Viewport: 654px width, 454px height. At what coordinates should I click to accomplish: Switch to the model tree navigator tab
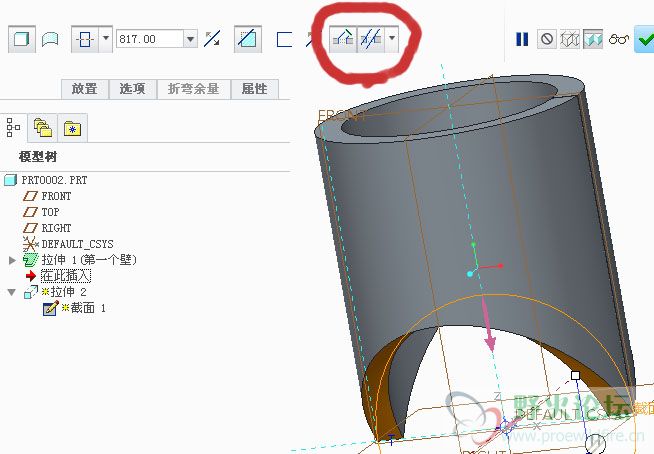pos(13,127)
